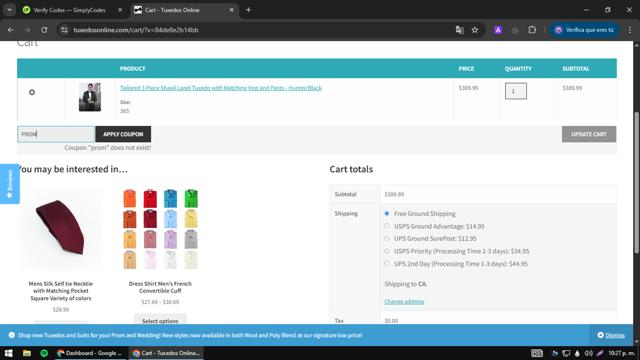
Task: Open a new browser tab
Action: click(x=248, y=10)
